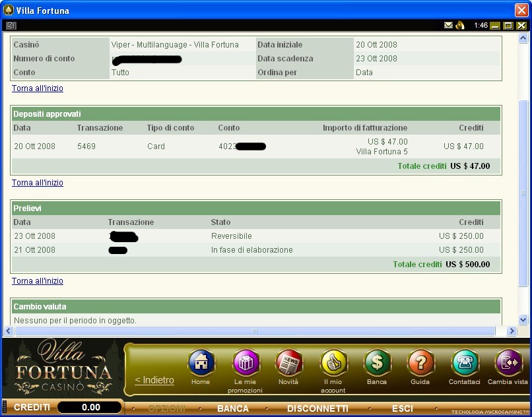This screenshot has height=417, width=532.
Task: Click the Cambia vista icon
Action: [508, 362]
